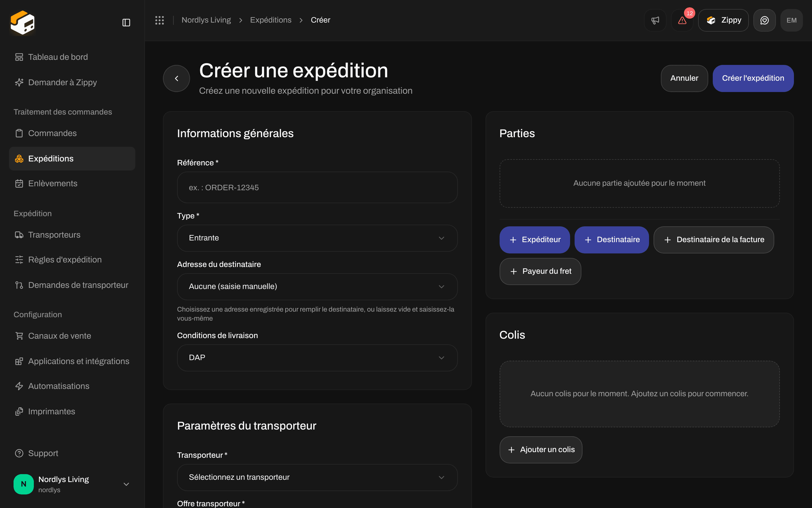Open Tableau de bord in sidebar
The height and width of the screenshot is (508, 812).
point(72,57)
